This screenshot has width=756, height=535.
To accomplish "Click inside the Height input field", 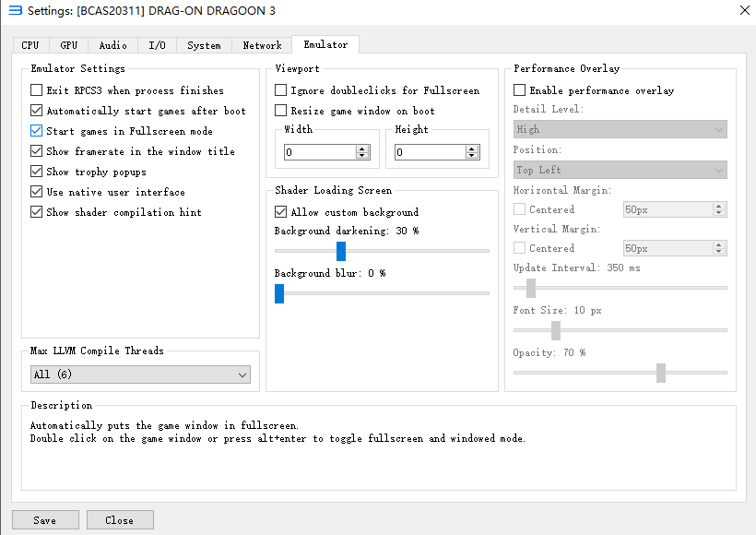I will point(430,152).
